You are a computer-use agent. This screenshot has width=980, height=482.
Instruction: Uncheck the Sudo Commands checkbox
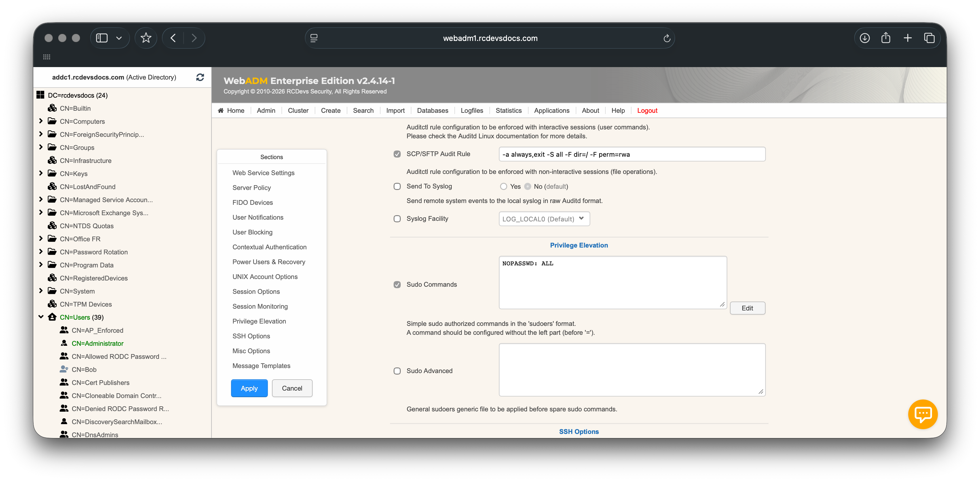(397, 285)
